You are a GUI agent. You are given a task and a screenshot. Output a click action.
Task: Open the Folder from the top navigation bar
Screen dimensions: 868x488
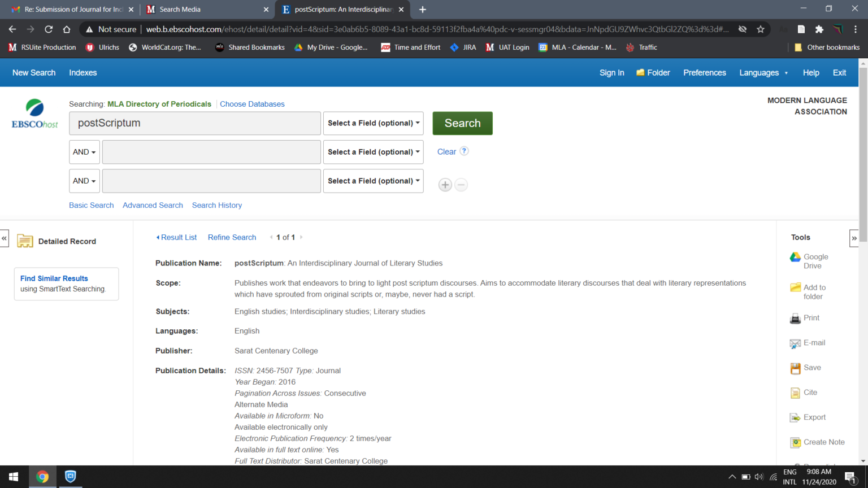coord(653,72)
